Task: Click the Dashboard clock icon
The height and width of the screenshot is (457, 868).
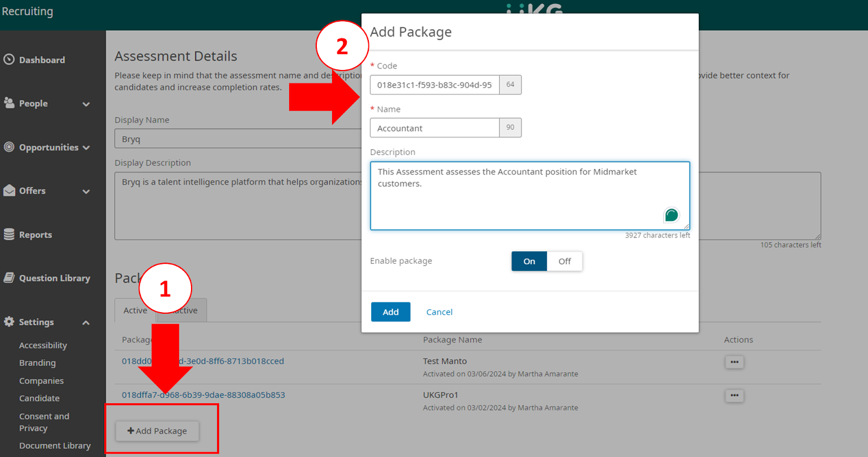Action: (9, 59)
